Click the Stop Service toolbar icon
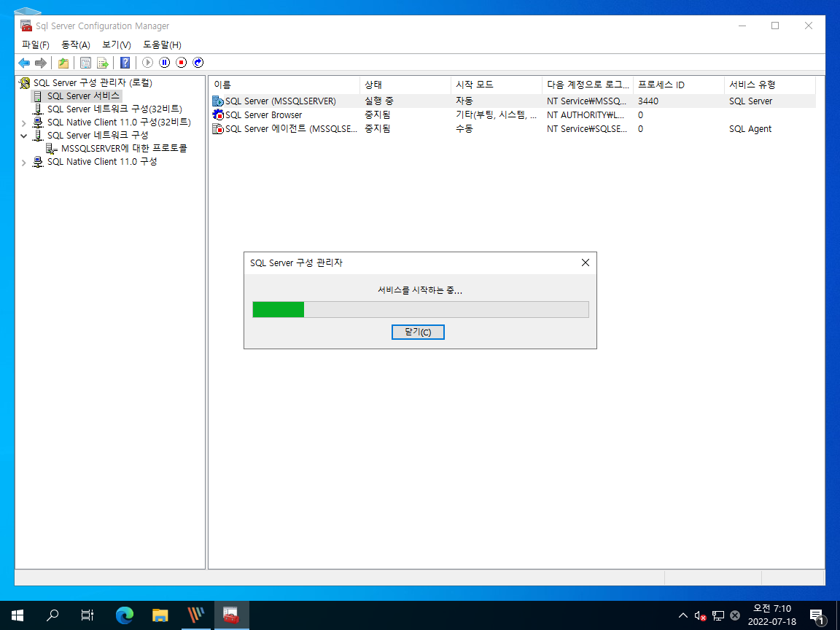Screen dimensions: 840x630 [182, 63]
